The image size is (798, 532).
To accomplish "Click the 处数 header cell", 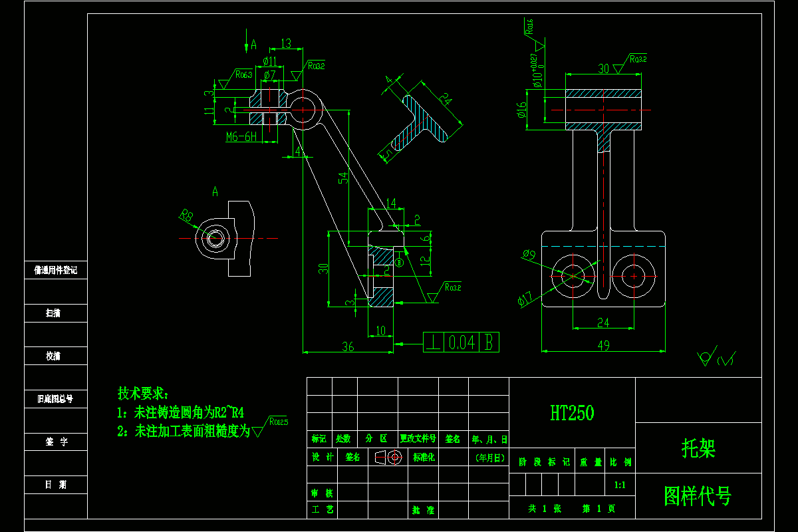I will [344, 439].
